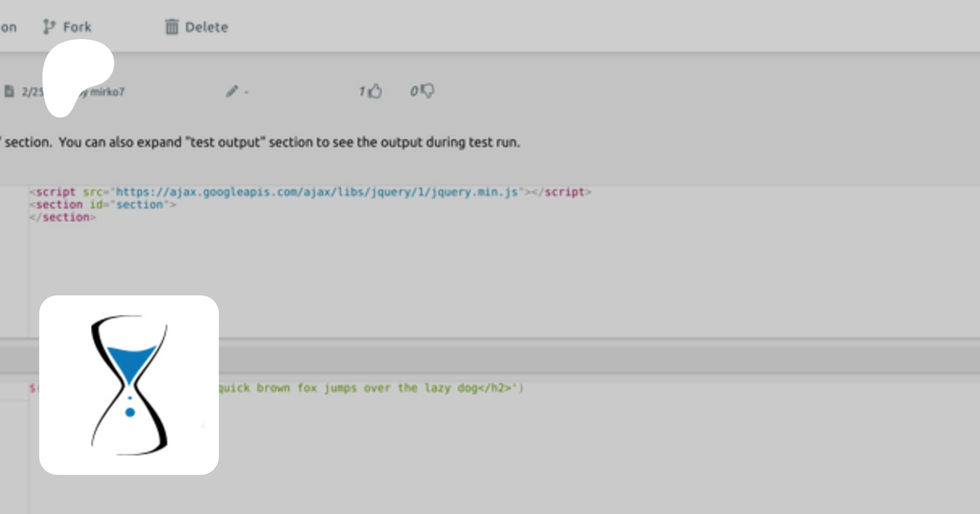Image resolution: width=980 pixels, height=514 pixels.
Task: Click the jQuery URL in the script tag
Action: point(316,192)
